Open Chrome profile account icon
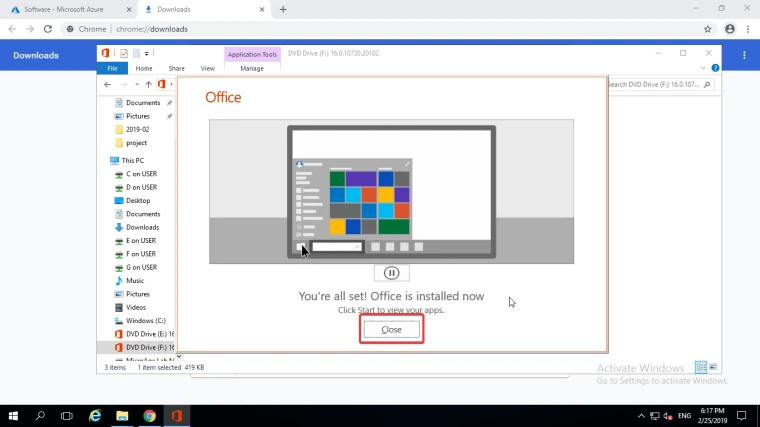The height and width of the screenshot is (427, 760). point(729,29)
